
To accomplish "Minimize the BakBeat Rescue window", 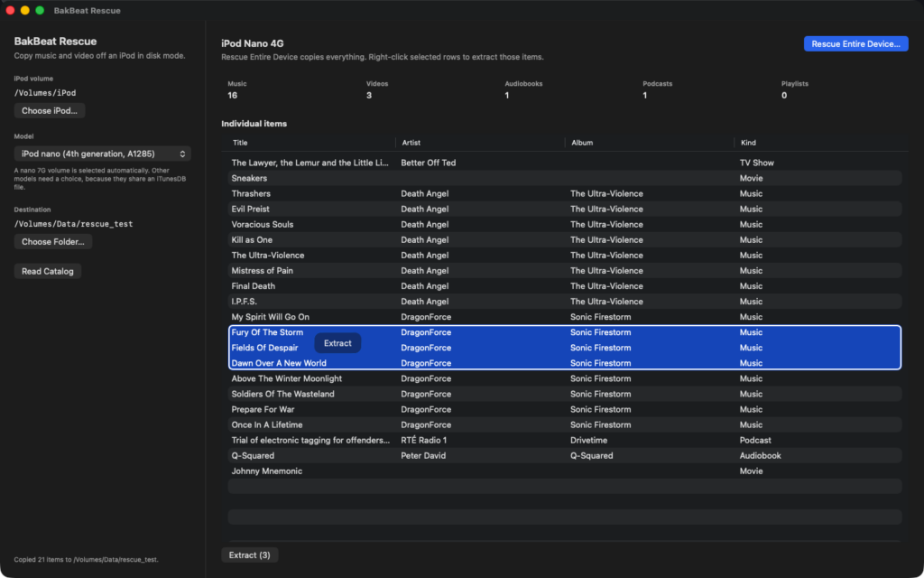I will coord(24,10).
